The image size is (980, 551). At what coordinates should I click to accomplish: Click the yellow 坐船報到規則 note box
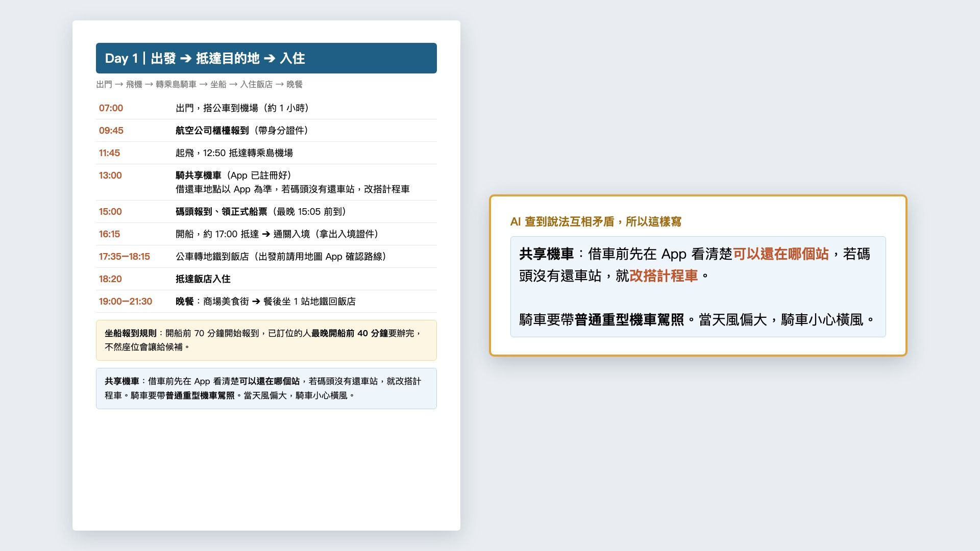266,340
